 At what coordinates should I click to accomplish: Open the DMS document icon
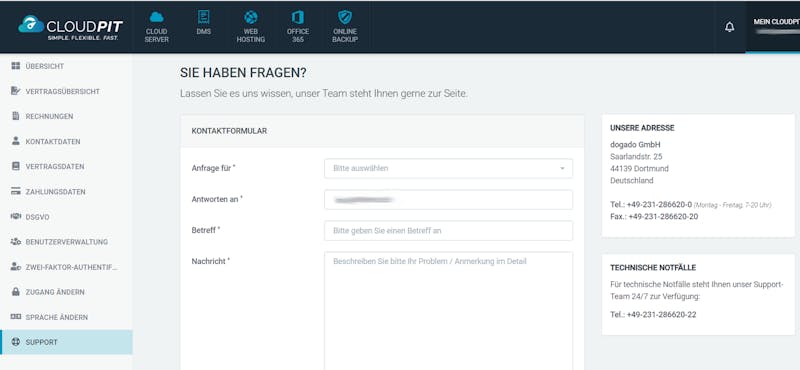(x=204, y=17)
